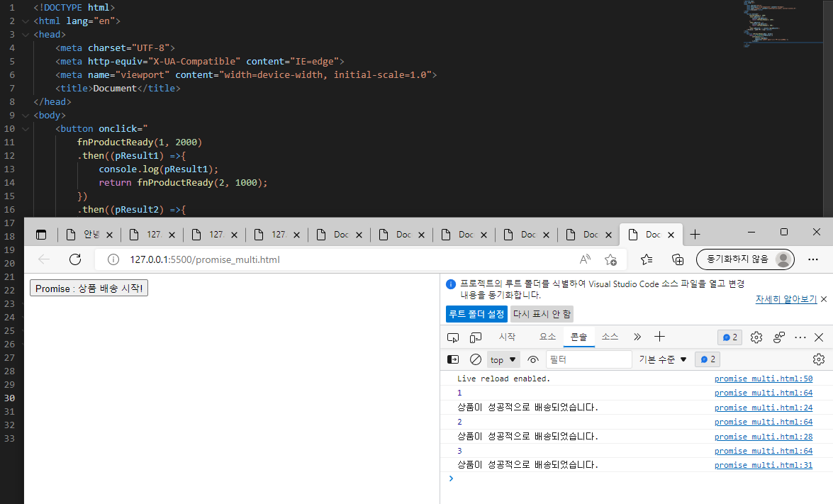Viewport: 833px width, 504px height.
Task: Click the Promise : 상품 배송 시작! button
Action: (x=89, y=289)
